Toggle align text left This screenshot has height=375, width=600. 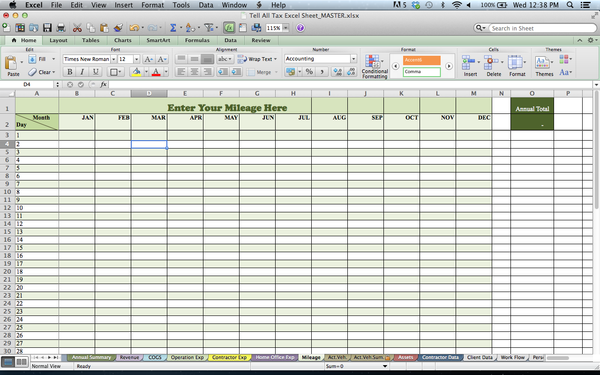tap(181, 72)
